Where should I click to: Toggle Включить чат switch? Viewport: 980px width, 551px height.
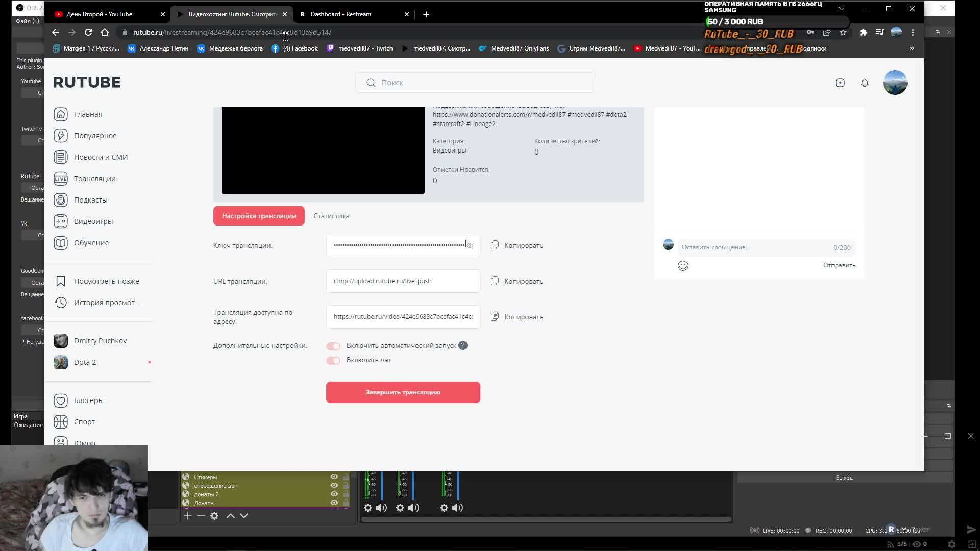pos(333,361)
